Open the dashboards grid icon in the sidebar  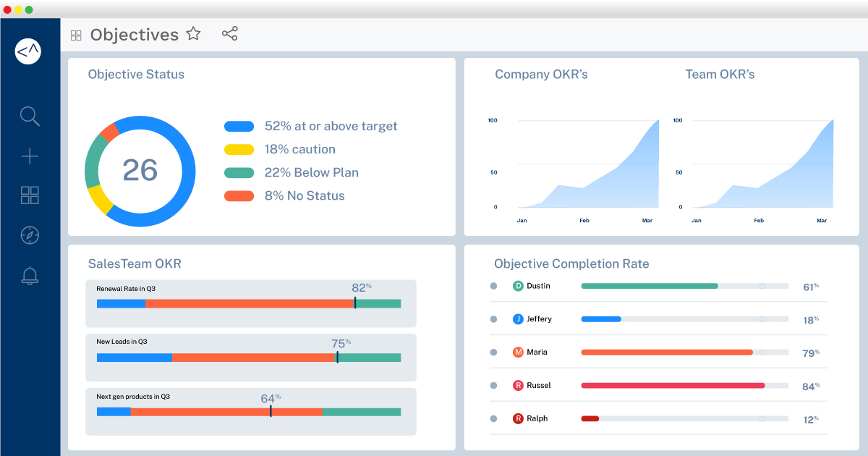pyautogui.click(x=30, y=195)
